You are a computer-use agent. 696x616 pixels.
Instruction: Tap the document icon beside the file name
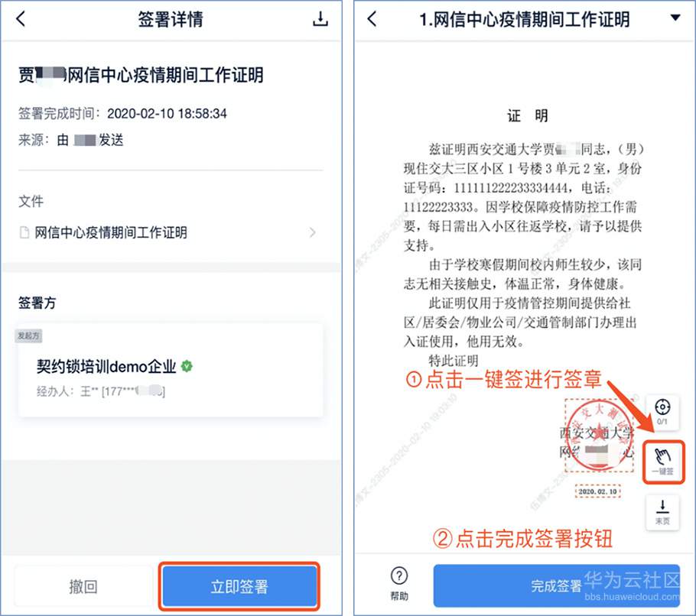(x=24, y=232)
